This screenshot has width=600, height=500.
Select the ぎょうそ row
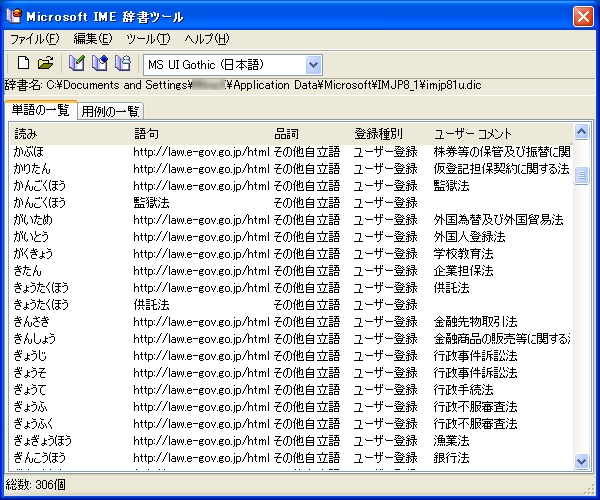(x=292, y=373)
